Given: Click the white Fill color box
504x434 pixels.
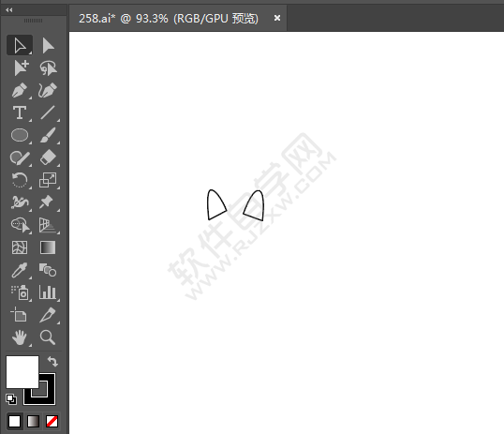Looking at the screenshot, I should click(x=22, y=372).
